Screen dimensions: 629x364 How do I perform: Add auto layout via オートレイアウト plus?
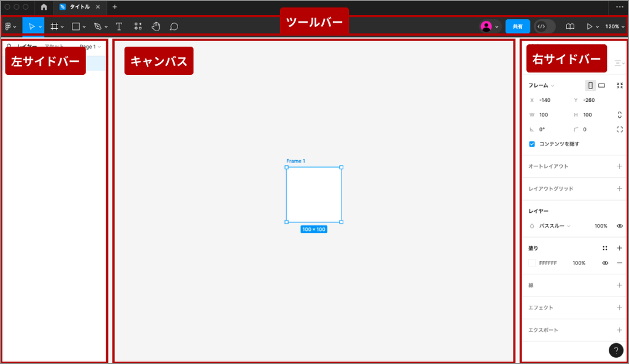(x=619, y=166)
